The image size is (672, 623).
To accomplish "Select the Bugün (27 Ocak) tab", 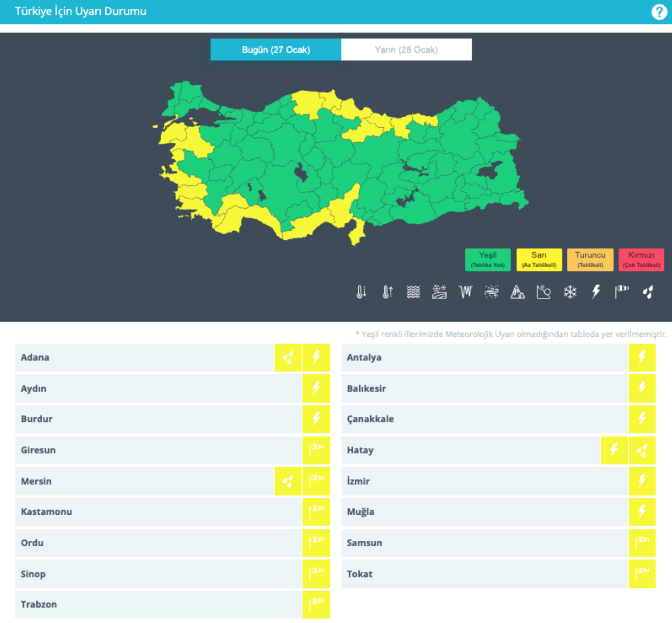I will click(276, 50).
